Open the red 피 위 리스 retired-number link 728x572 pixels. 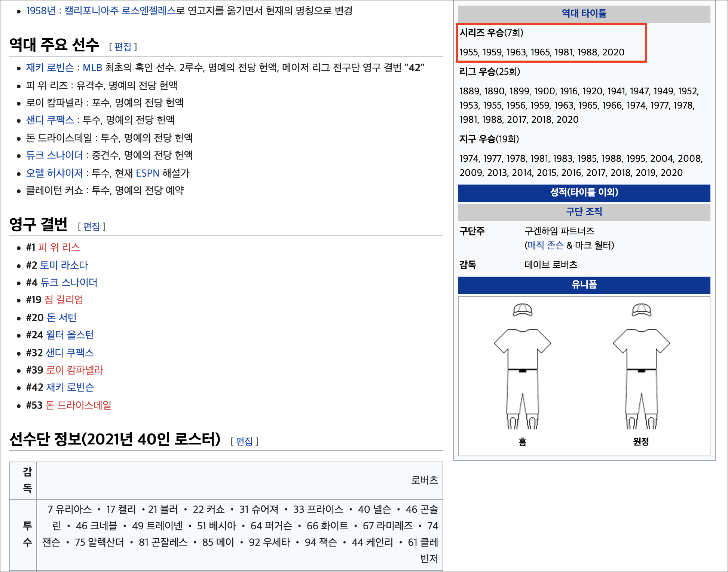pos(59,247)
